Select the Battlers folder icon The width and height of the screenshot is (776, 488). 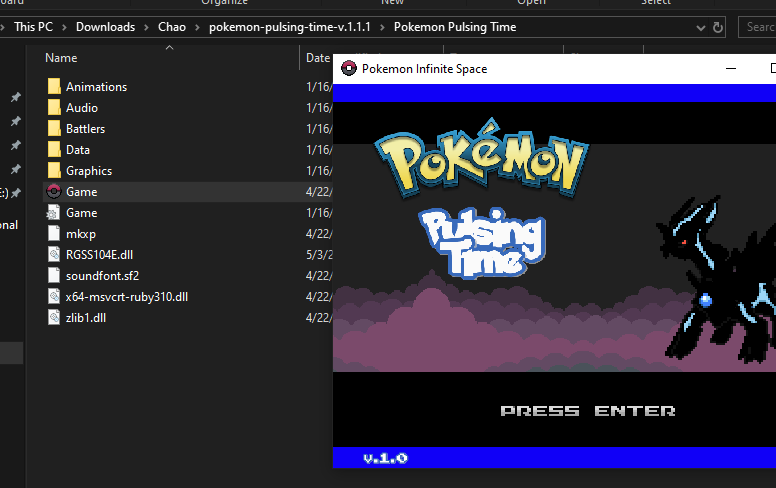tap(54, 129)
